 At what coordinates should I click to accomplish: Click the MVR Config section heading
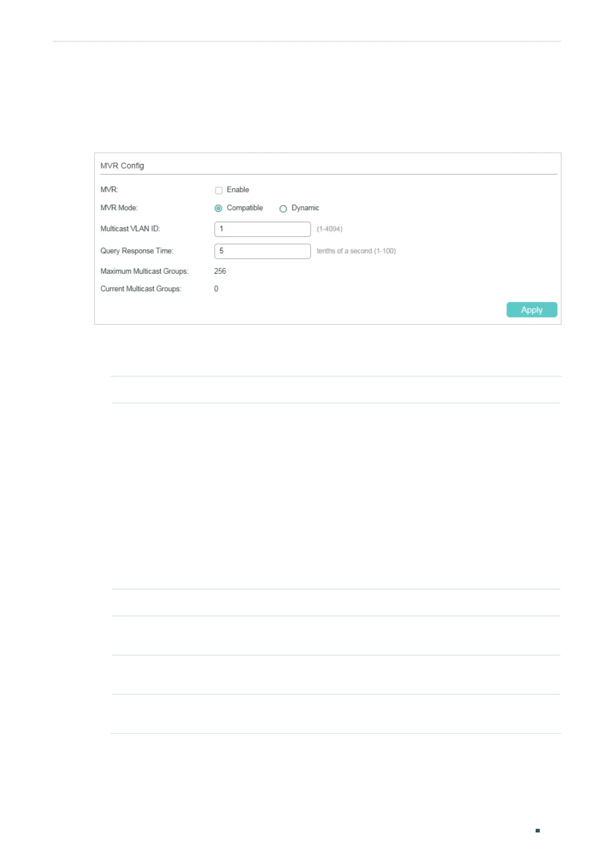(x=122, y=165)
